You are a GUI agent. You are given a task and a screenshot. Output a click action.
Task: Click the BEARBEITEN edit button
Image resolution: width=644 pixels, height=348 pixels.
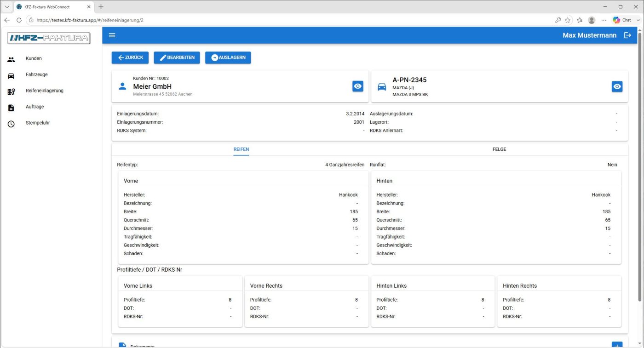(177, 57)
